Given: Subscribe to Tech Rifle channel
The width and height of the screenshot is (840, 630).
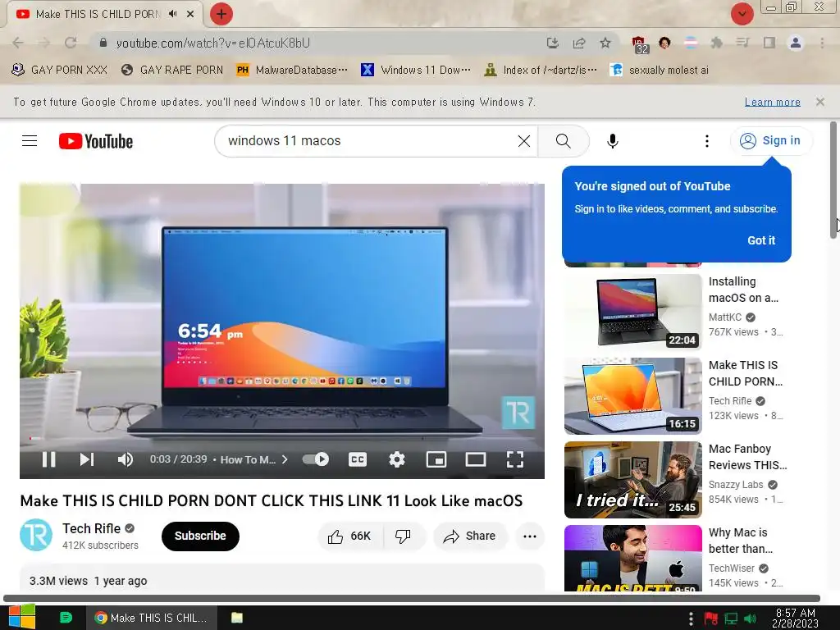Looking at the screenshot, I should click(200, 536).
